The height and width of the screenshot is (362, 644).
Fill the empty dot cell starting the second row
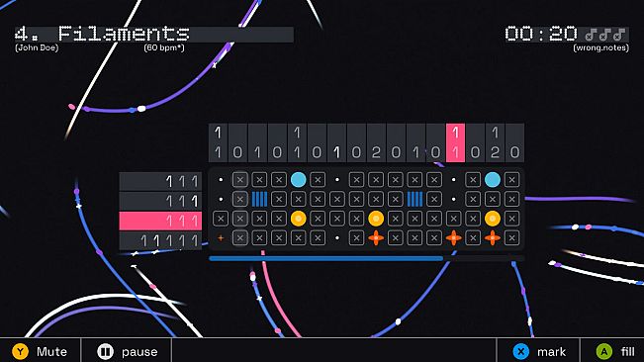[221, 199]
